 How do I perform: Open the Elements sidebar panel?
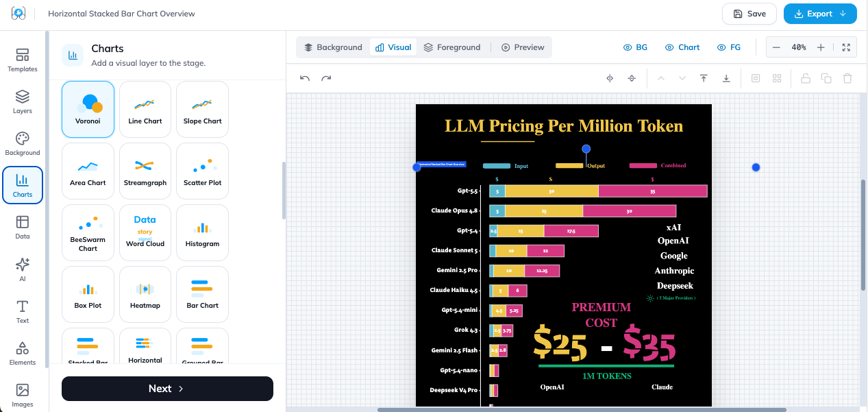click(x=23, y=353)
